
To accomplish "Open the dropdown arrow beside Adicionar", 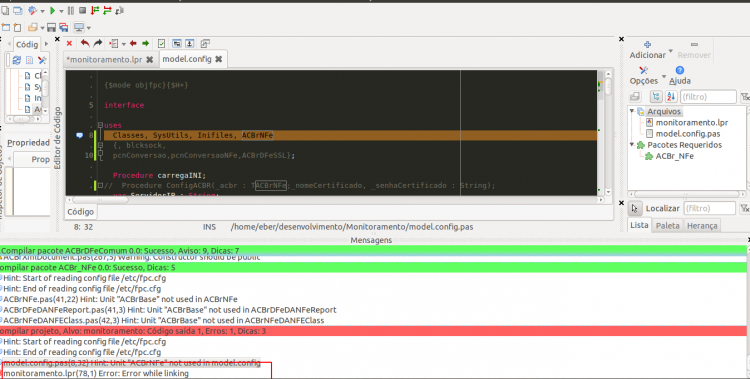I will coord(670,51).
